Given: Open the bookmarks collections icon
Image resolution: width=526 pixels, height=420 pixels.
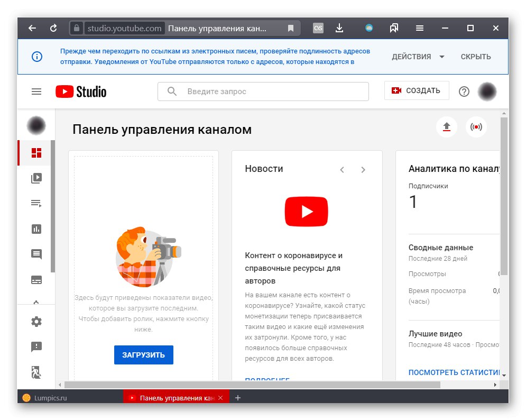Looking at the screenshot, I should click(x=394, y=28).
